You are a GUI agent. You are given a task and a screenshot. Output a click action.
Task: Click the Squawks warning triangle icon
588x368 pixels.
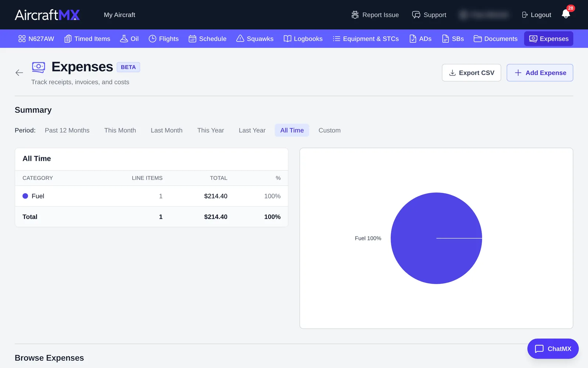[240, 39]
